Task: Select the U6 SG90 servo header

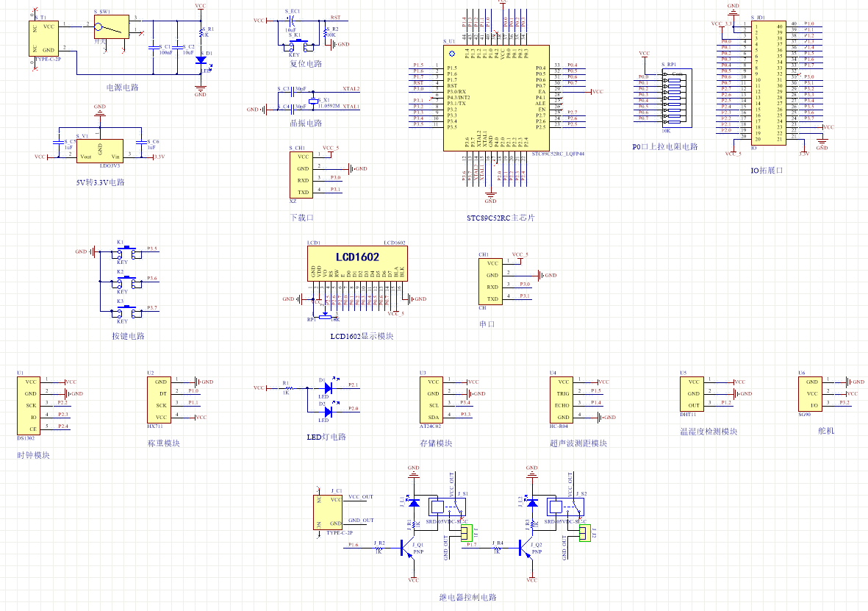Action: click(810, 394)
